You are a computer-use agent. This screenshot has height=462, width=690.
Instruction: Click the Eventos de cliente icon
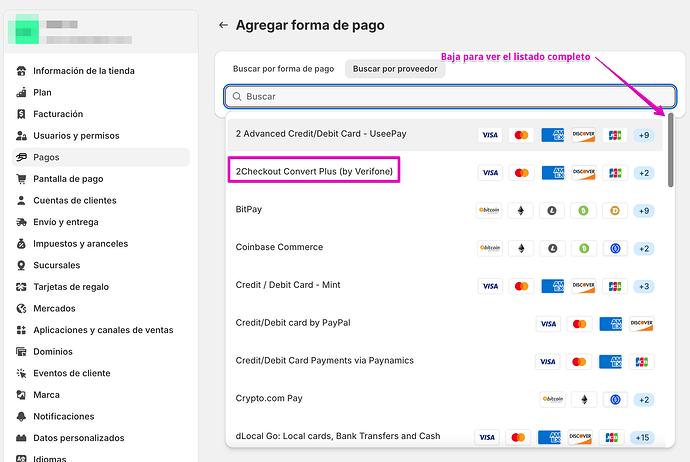pyautogui.click(x=21, y=373)
